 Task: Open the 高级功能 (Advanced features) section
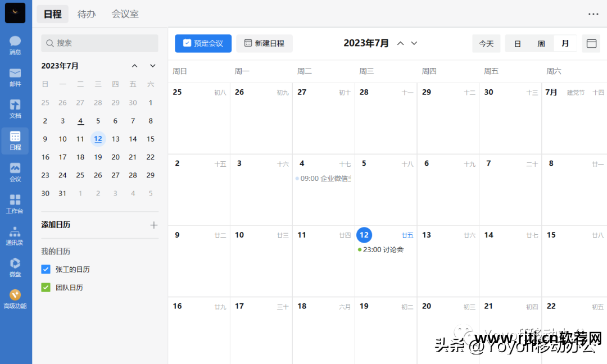point(15,298)
